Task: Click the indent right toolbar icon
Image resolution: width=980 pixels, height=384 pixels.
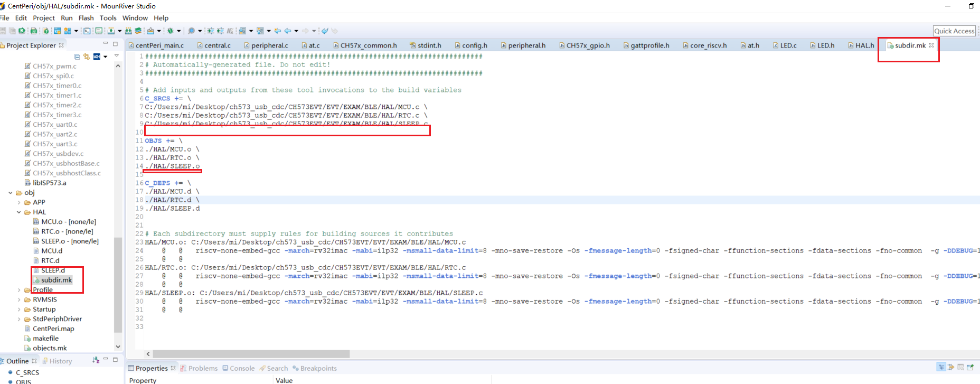Action: click(210, 31)
